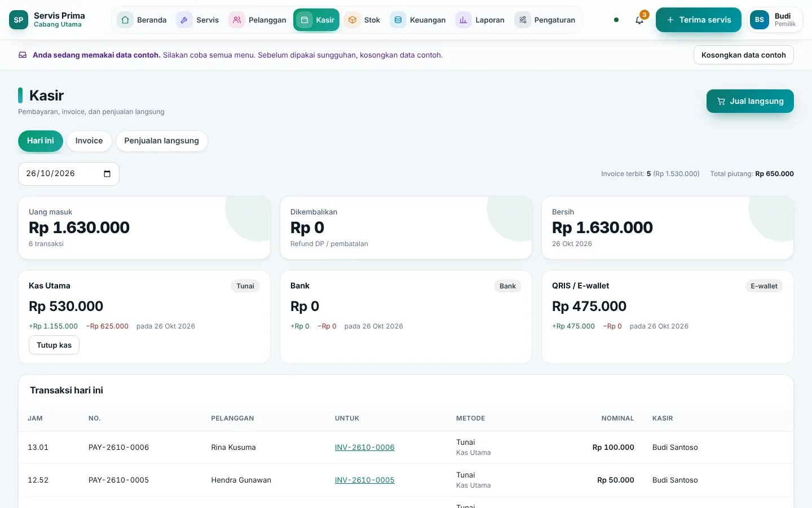Open the Beranda home icon
The height and width of the screenshot is (508, 812).
click(125, 20)
